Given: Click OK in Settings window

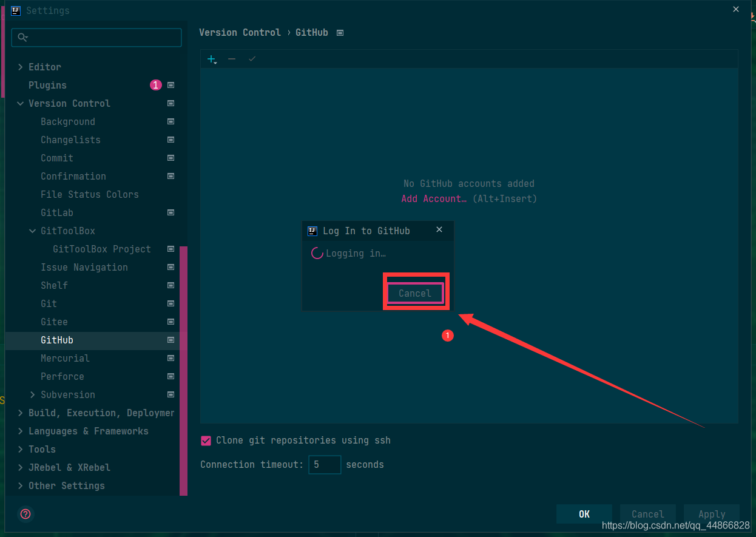Looking at the screenshot, I should point(584,514).
